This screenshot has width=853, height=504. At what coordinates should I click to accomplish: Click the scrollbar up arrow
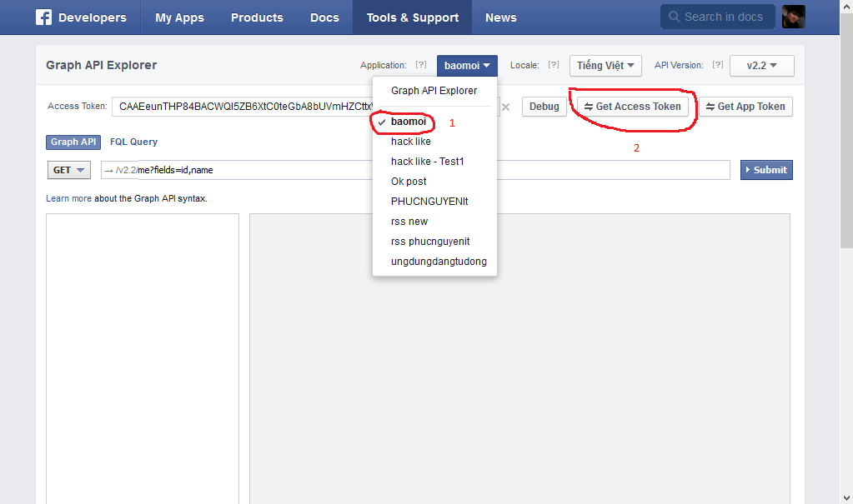(846, 6)
